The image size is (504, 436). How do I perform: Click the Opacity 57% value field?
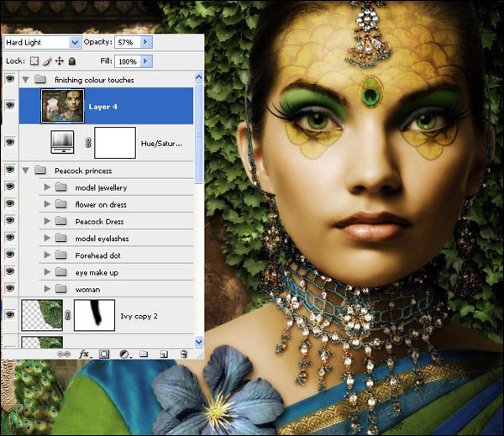coord(128,42)
